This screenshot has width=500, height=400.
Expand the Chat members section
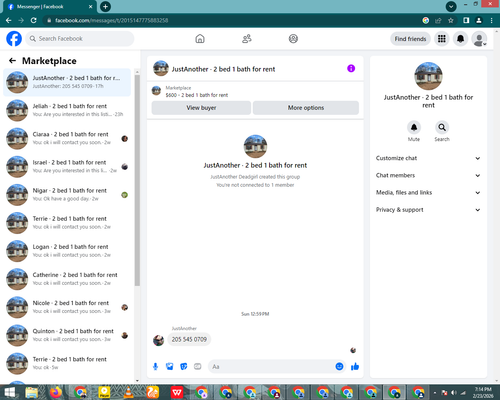click(428, 175)
